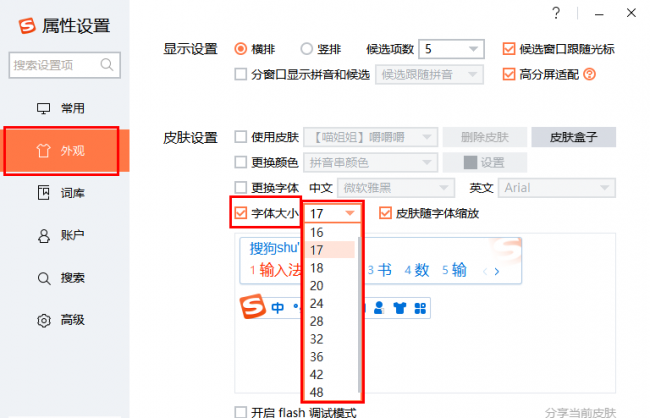
Task: Toggle 皮肤随字体缩放 checkbox
Action: (x=385, y=213)
